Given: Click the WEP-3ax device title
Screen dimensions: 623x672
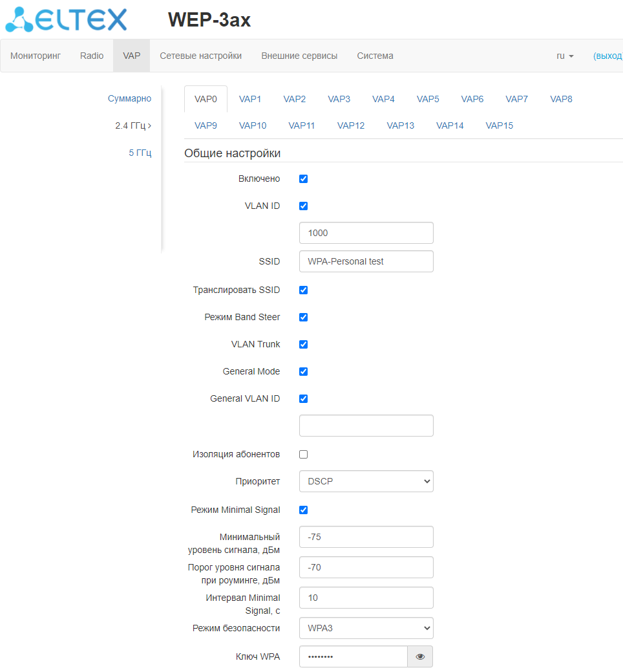Looking at the screenshot, I should [209, 19].
